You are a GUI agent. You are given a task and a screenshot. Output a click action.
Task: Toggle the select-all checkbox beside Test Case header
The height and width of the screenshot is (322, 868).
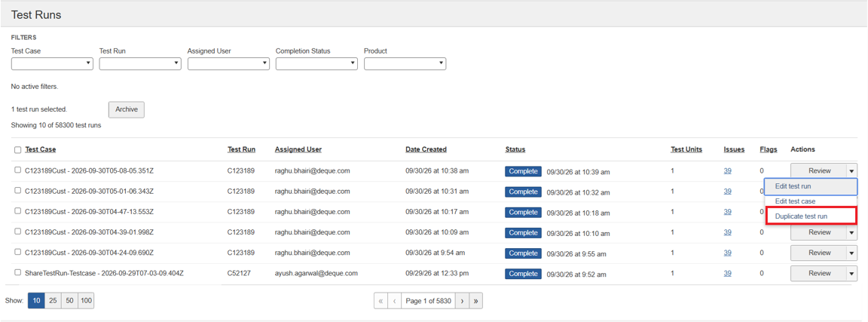click(x=18, y=149)
